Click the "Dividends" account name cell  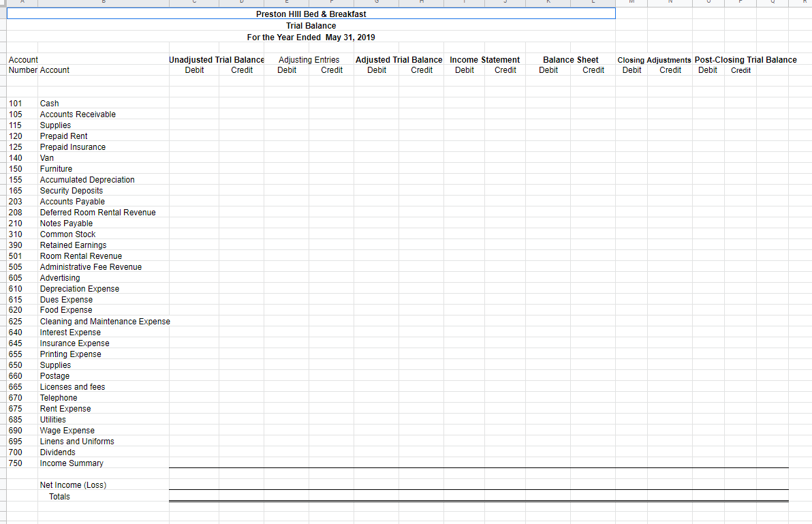[x=57, y=452]
